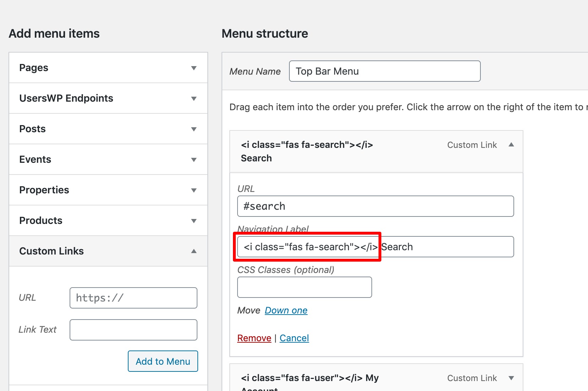Expand the UsersWP Endpoints section arrow
This screenshot has width=588, height=391.
194,98
